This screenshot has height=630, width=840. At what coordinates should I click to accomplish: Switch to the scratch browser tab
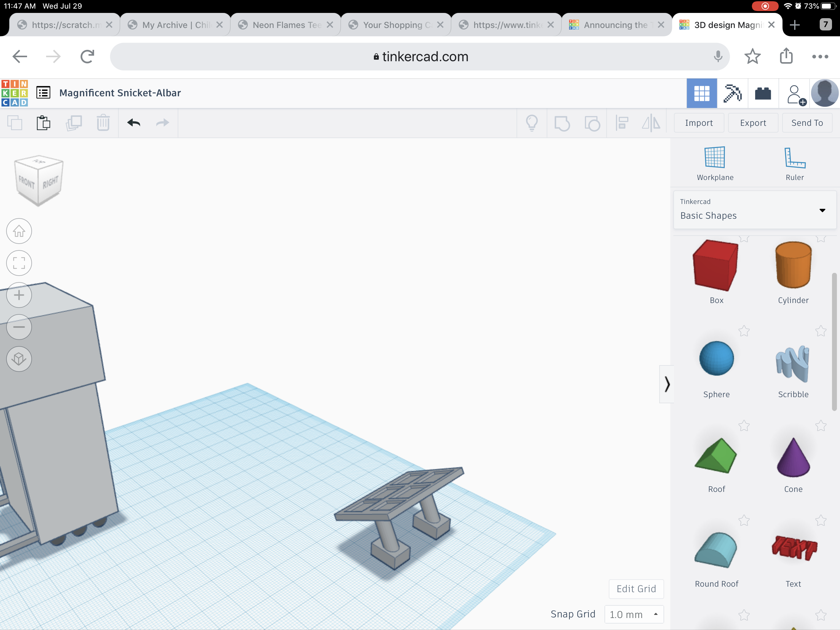[65, 25]
